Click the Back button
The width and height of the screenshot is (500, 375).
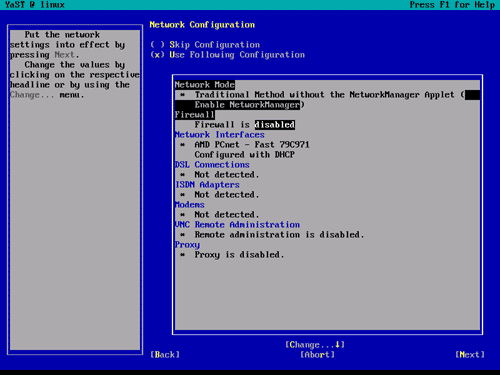point(165,355)
